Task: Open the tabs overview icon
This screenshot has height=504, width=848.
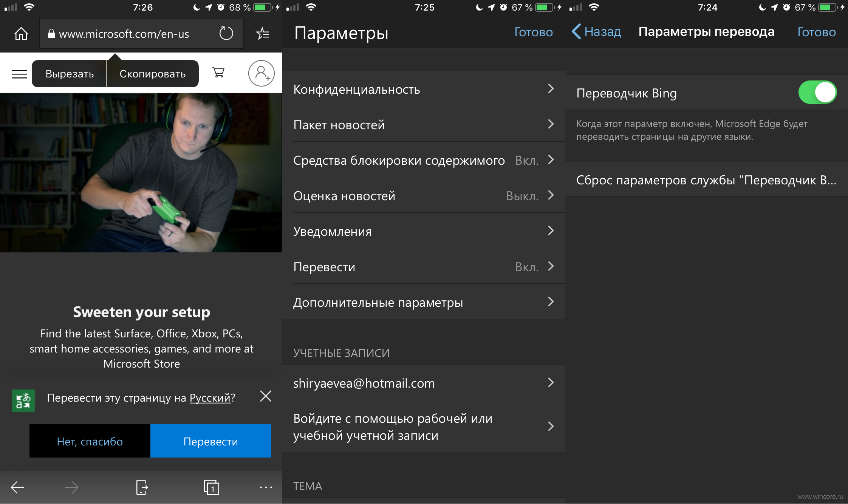Action: 212,487
